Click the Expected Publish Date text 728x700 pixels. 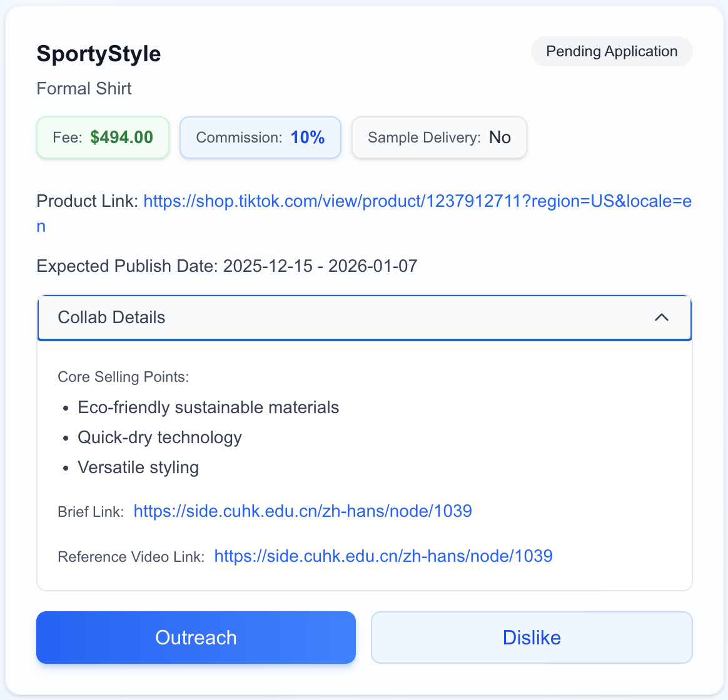pyautogui.click(x=227, y=266)
